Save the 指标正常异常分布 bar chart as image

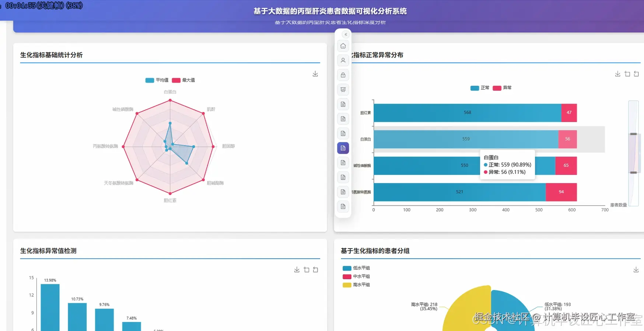tap(618, 74)
